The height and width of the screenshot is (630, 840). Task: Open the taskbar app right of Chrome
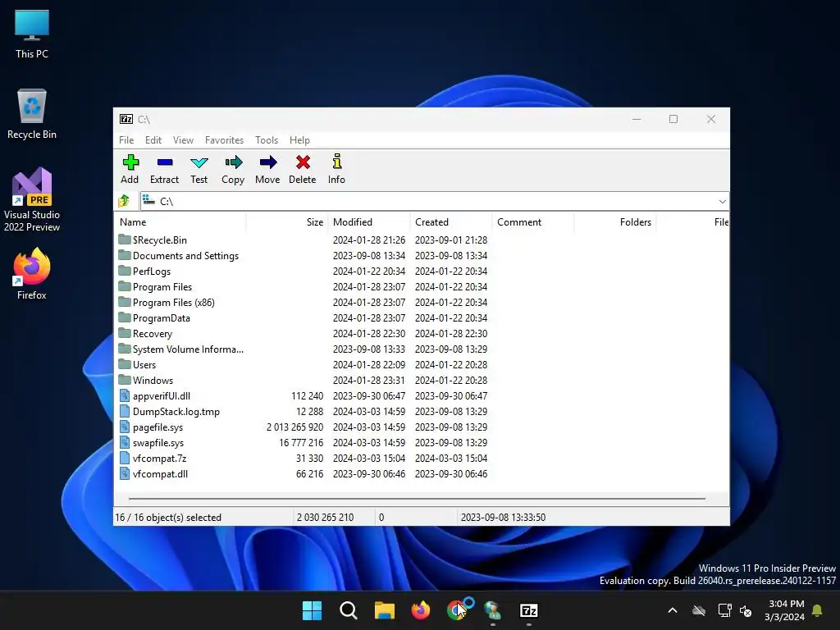click(x=492, y=610)
